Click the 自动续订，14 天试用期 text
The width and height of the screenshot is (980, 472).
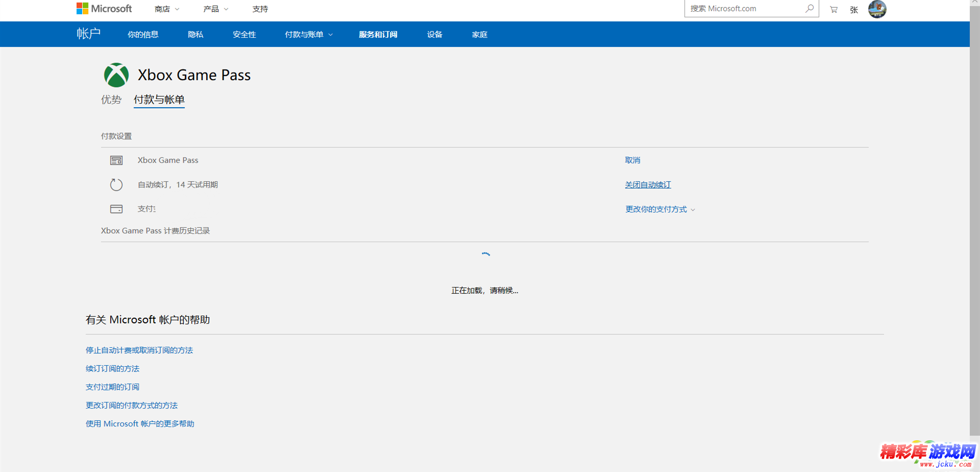(x=178, y=185)
